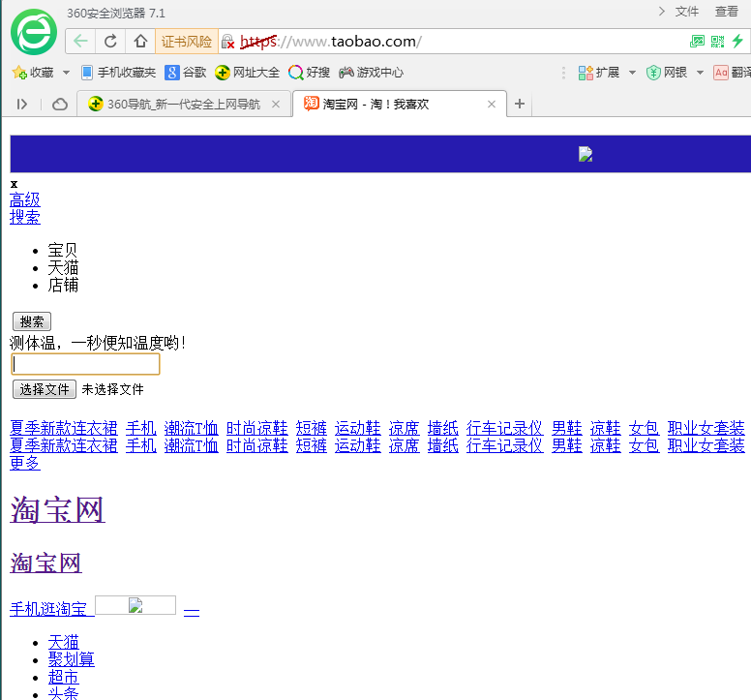The image size is (751, 700).
Task: Click the 网银 shield icon
Action: tap(653, 73)
